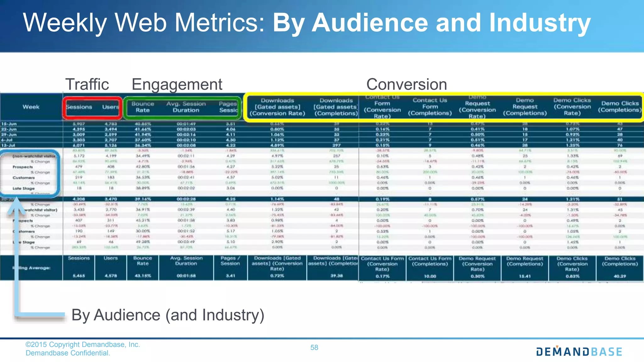Select the 22-Jun week row label

click(8, 129)
